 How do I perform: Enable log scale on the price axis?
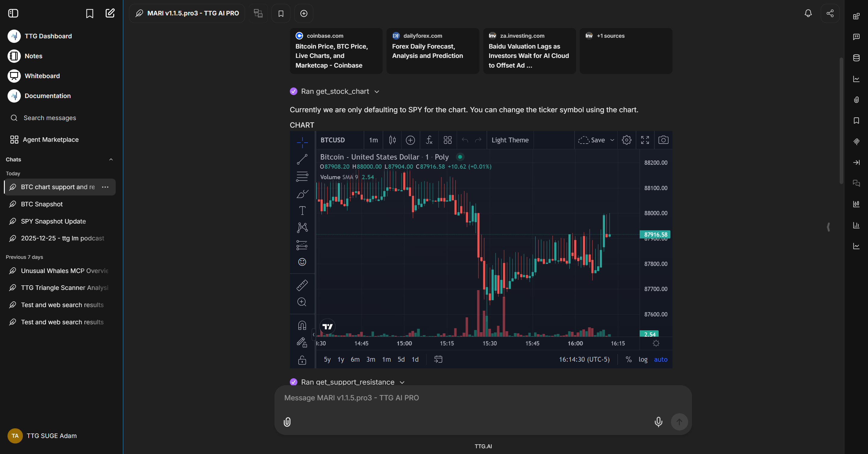(x=643, y=359)
